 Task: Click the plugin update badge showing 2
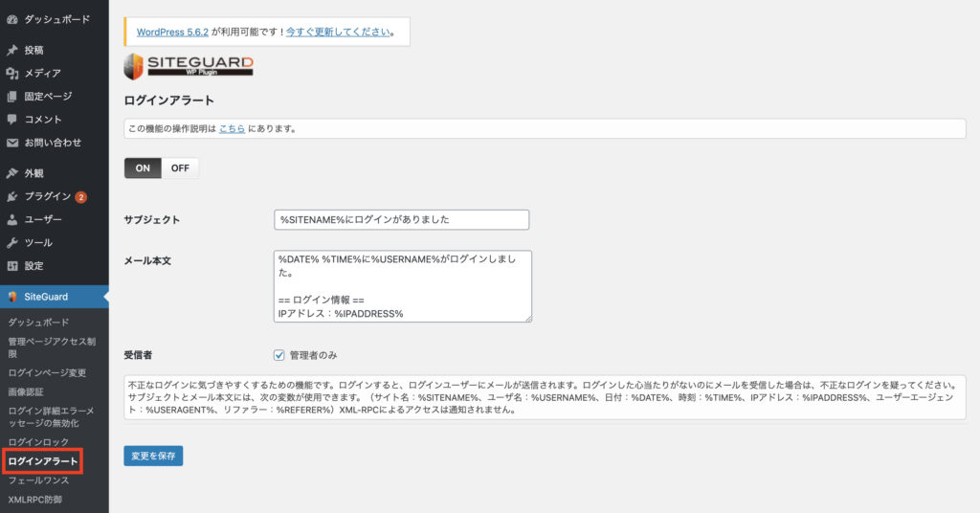tap(80, 197)
